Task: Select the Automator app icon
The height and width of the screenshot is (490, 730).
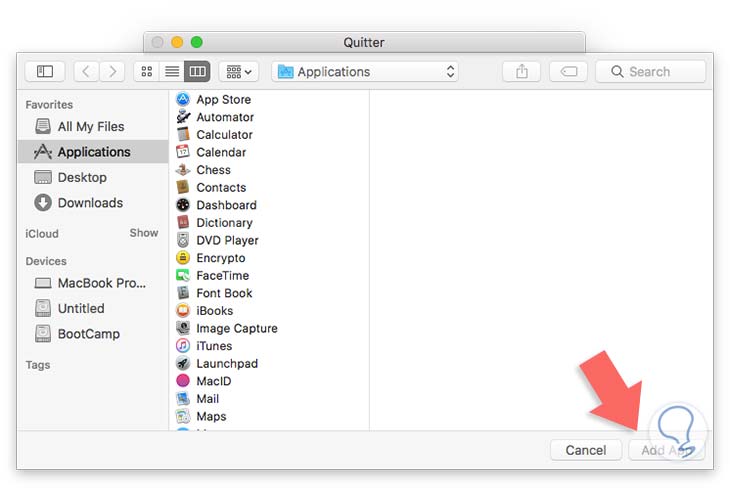Action: 183,117
